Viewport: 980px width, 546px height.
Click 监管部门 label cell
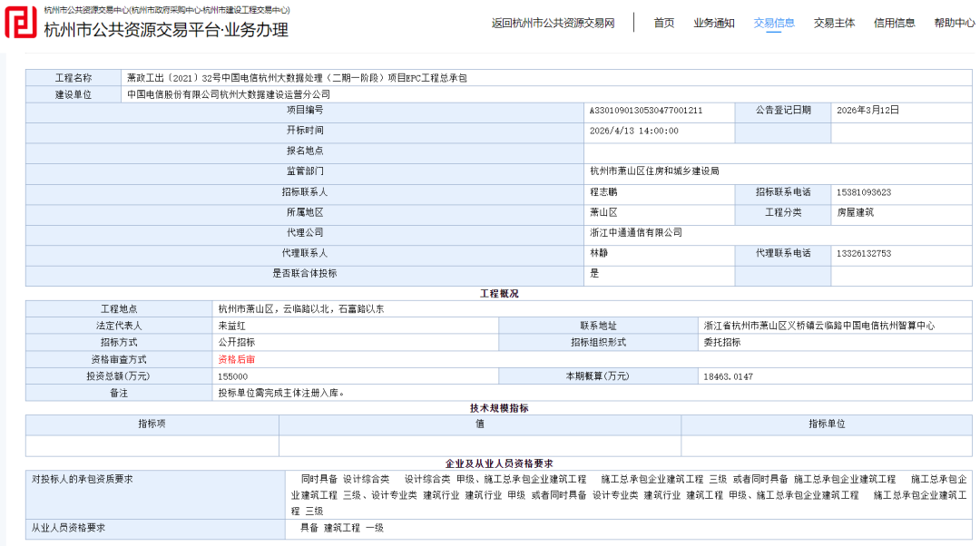[304, 173]
